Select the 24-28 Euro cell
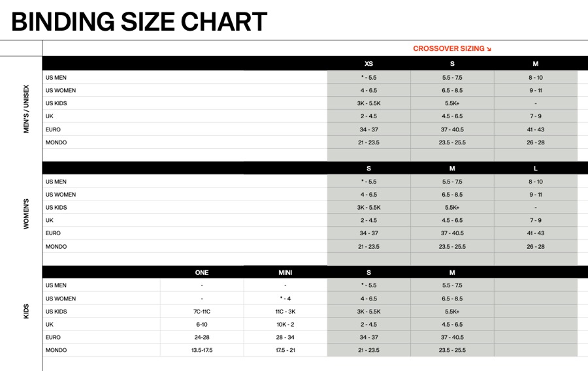The image size is (588, 371). click(x=202, y=338)
